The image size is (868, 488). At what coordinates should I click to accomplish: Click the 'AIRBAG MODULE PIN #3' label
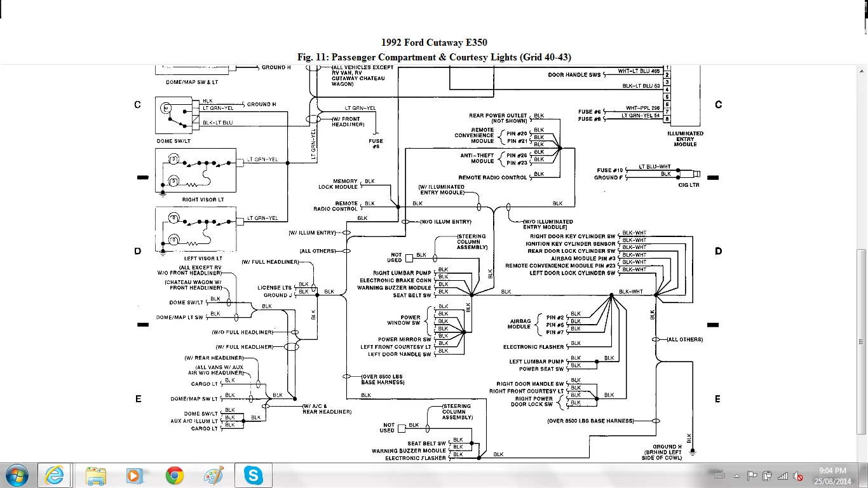coord(583,259)
